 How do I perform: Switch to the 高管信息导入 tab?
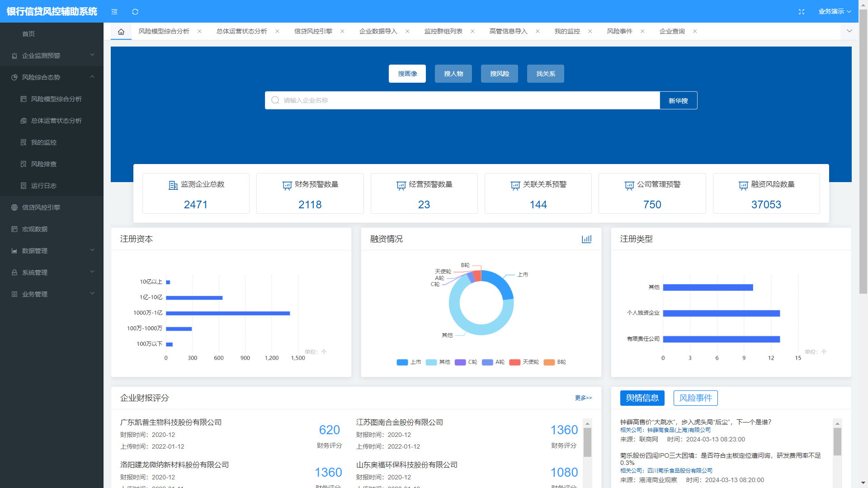click(509, 32)
